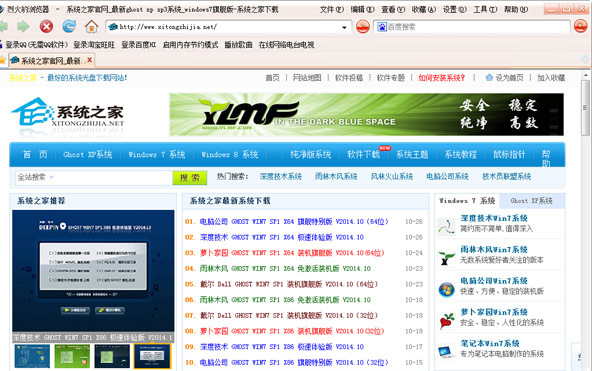Close the 系统之家官网 tab

coord(89,60)
